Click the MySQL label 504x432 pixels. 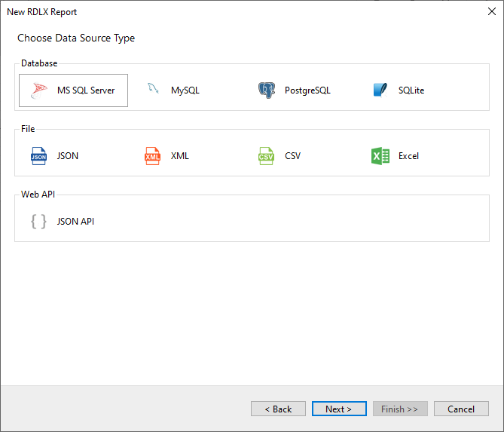(185, 90)
